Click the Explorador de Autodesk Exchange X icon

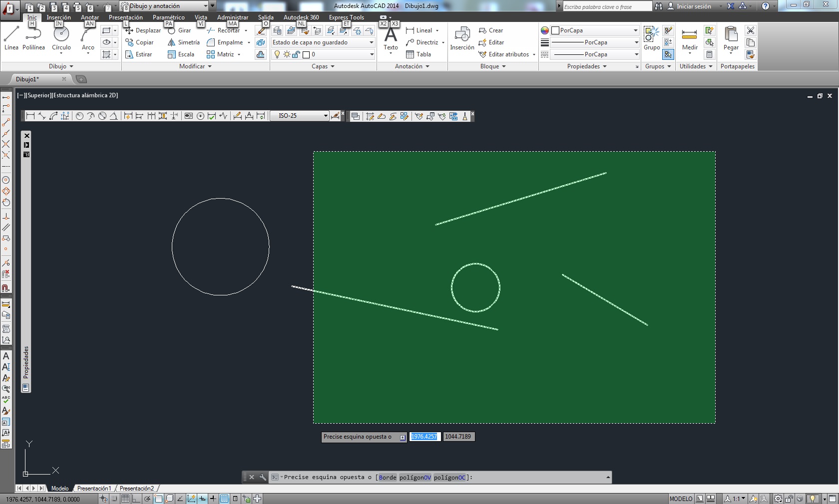click(731, 6)
